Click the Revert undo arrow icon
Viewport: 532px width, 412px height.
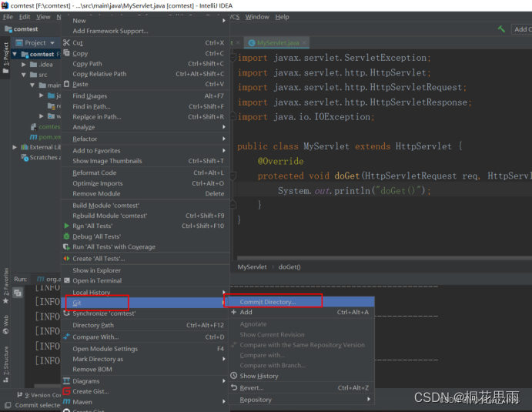coord(234,387)
